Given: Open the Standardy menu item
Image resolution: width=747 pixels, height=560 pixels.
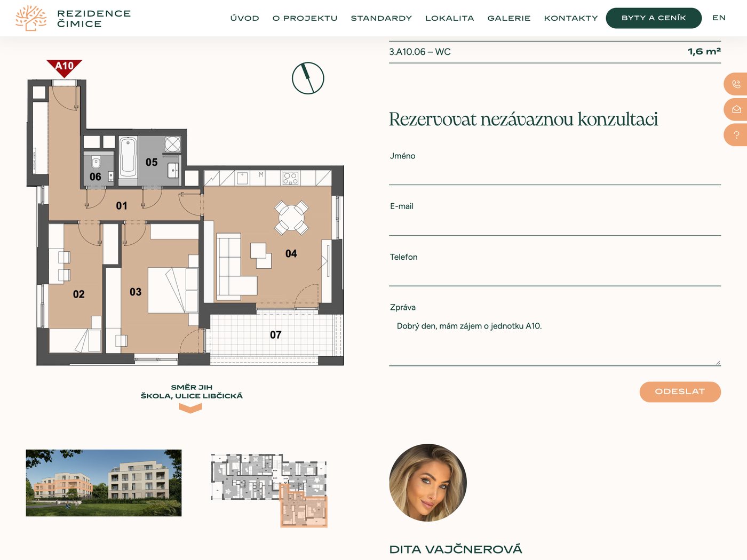Looking at the screenshot, I should (x=382, y=18).
